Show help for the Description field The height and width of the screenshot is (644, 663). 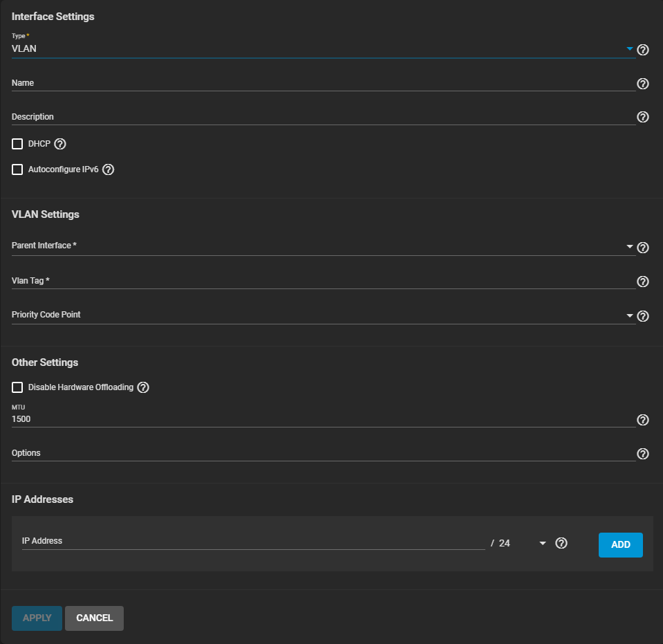tap(642, 117)
